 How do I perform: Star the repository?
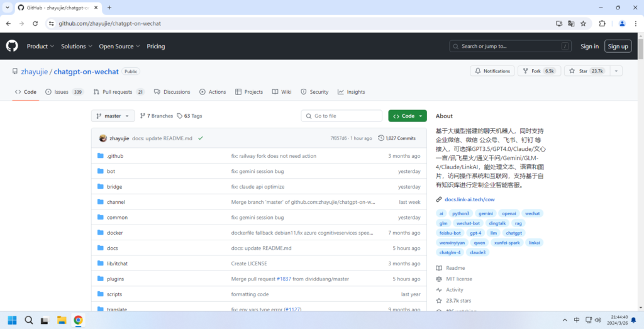click(x=587, y=71)
